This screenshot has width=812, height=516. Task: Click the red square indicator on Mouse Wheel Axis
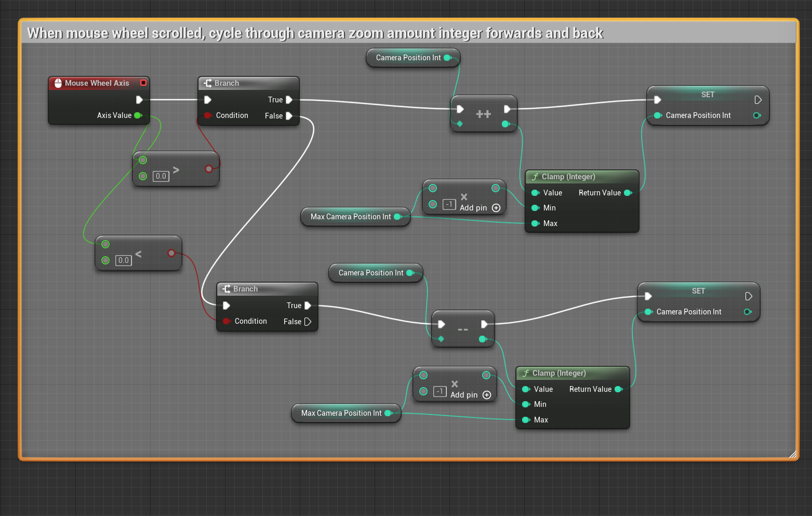143,83
